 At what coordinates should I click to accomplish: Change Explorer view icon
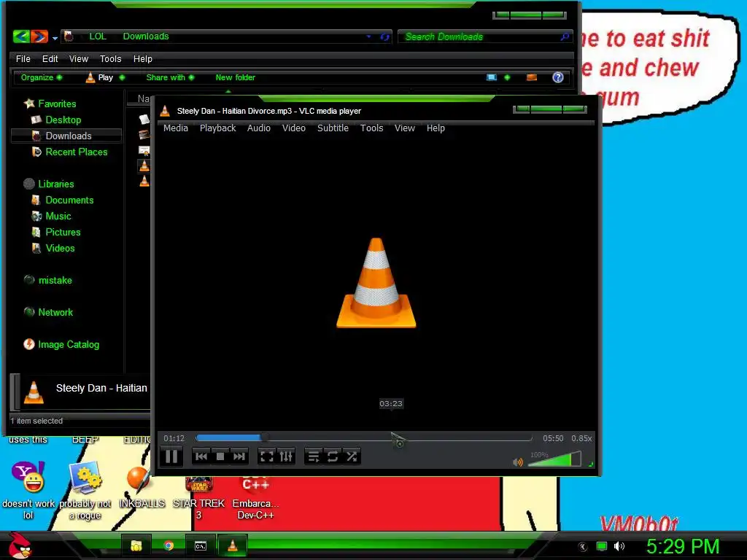click(x=492, y=77)
